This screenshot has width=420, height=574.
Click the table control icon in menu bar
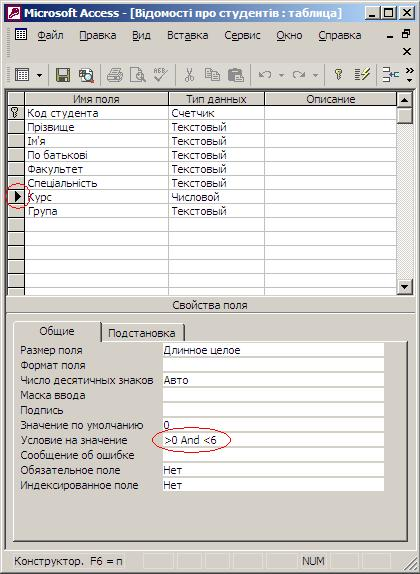21,35
